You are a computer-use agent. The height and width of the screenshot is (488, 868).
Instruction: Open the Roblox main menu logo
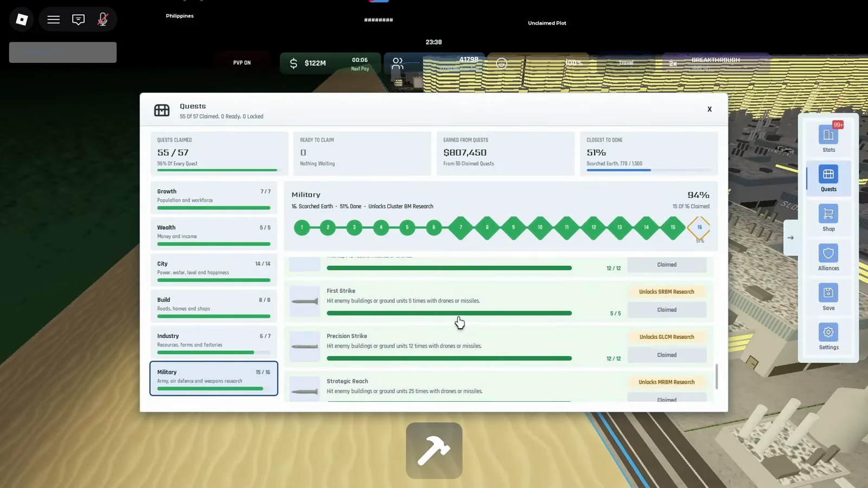(x=22, y=20)
